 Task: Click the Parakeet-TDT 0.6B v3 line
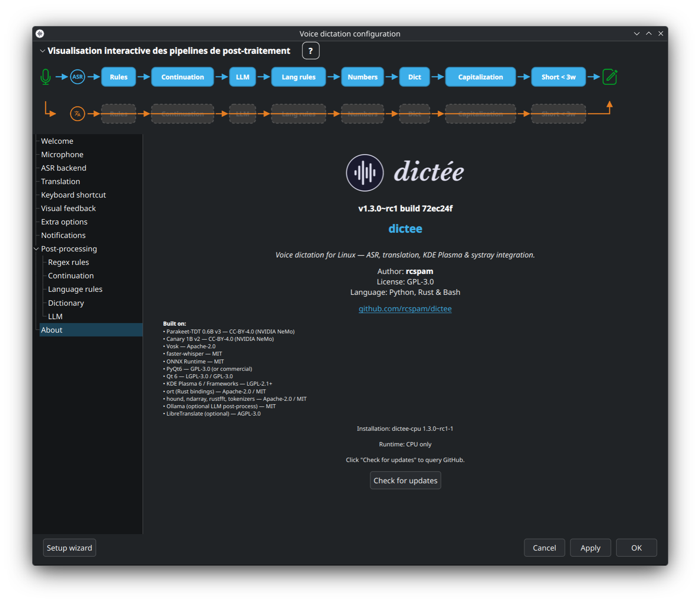point(229,332)
